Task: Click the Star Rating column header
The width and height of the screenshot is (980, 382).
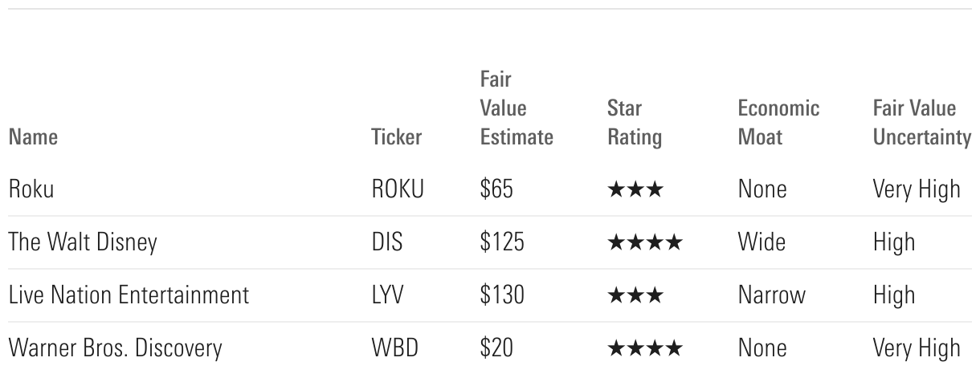Action: tap(635, 123)
